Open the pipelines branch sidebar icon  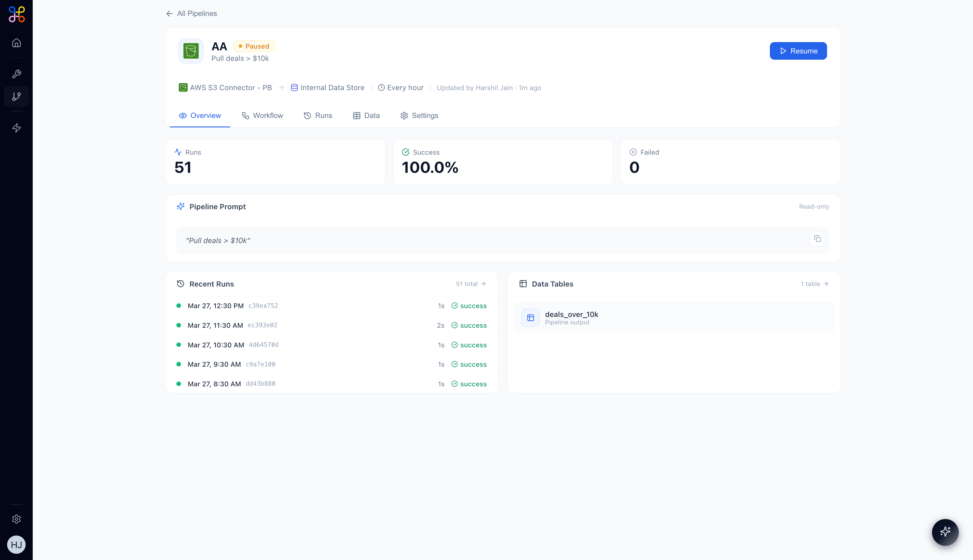tap(16, 97)
